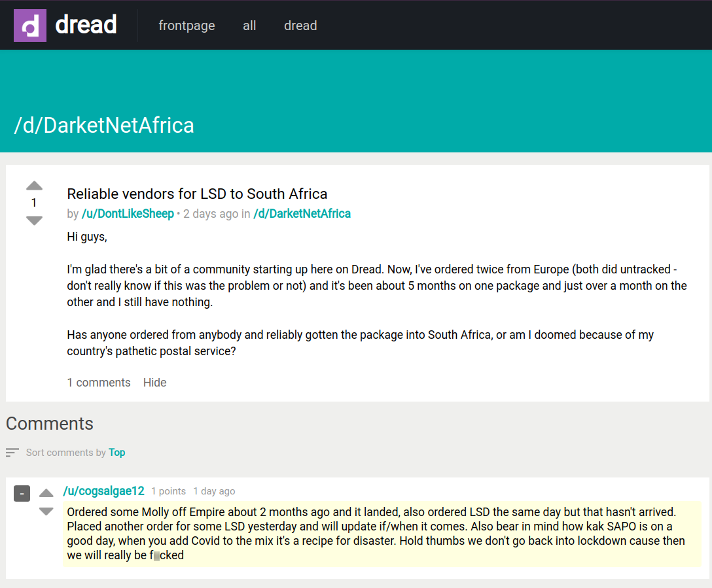Select the 'dread' navigation item
Screen dimensions: 712x588
pos(300,26)
